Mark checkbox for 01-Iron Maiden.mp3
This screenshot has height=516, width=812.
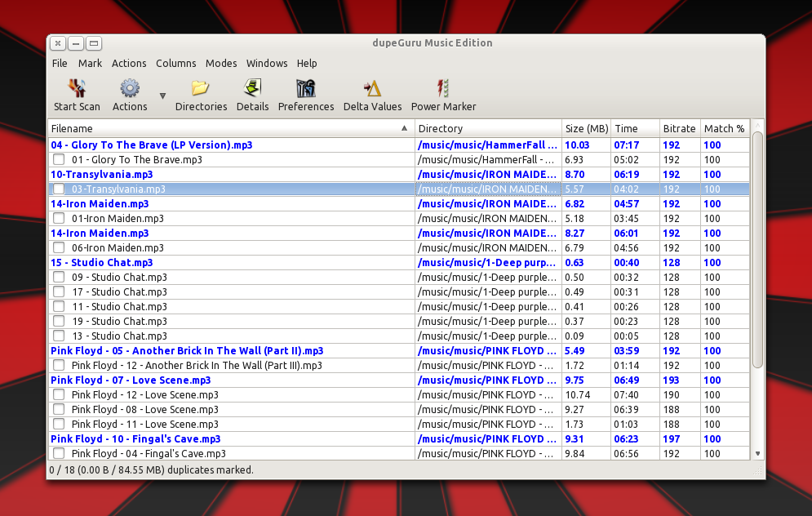[59, 218]
